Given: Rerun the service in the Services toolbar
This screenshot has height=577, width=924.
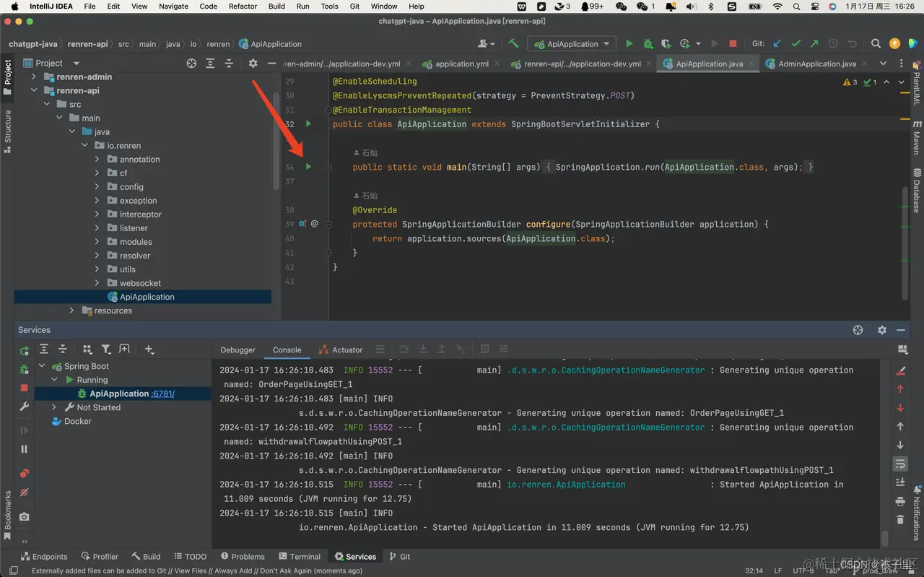Looking at the screenshot, I should (24, 350).
